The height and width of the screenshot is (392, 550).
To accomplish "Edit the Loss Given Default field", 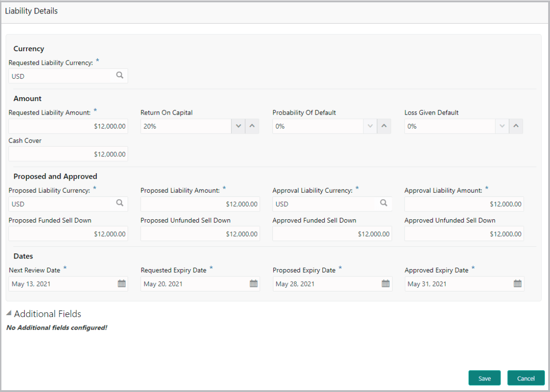I will click(x=450, y=126).
